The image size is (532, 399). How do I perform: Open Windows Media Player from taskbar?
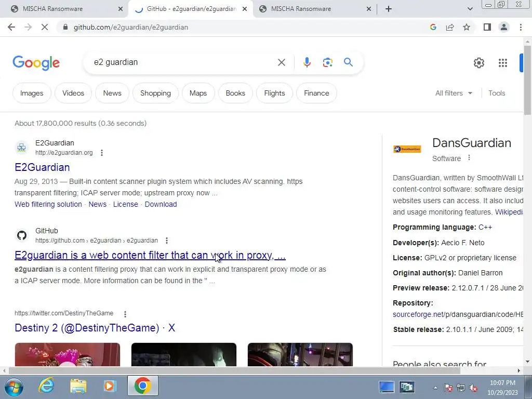(110, 386)
